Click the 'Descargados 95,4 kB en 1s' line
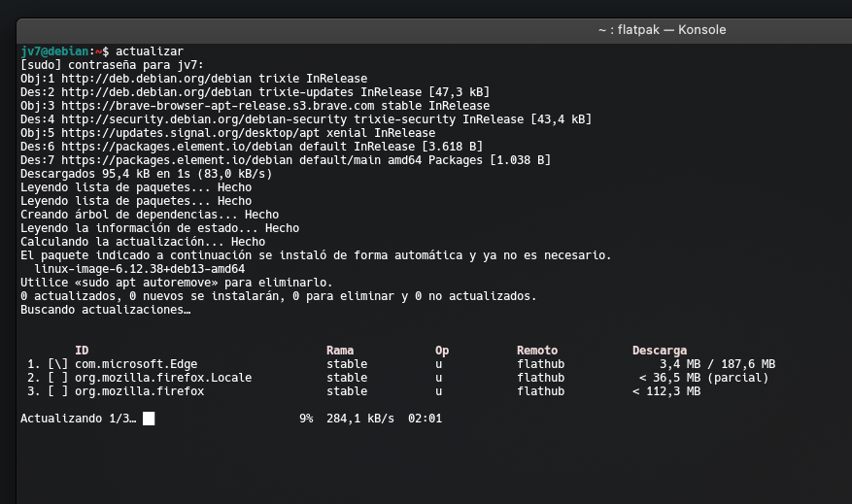This screenshot has width=852, height=504. pyautogui.click(x=146, y=174)
